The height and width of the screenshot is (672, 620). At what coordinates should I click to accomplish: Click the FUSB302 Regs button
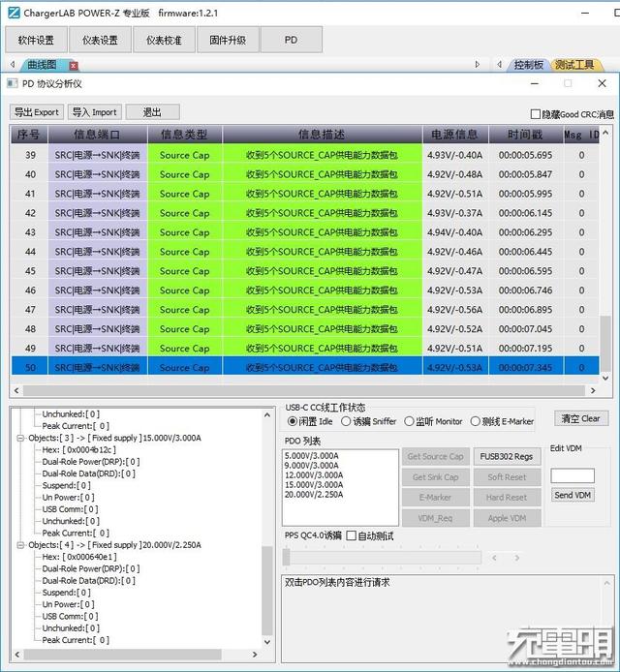click(x=507, y=456)
